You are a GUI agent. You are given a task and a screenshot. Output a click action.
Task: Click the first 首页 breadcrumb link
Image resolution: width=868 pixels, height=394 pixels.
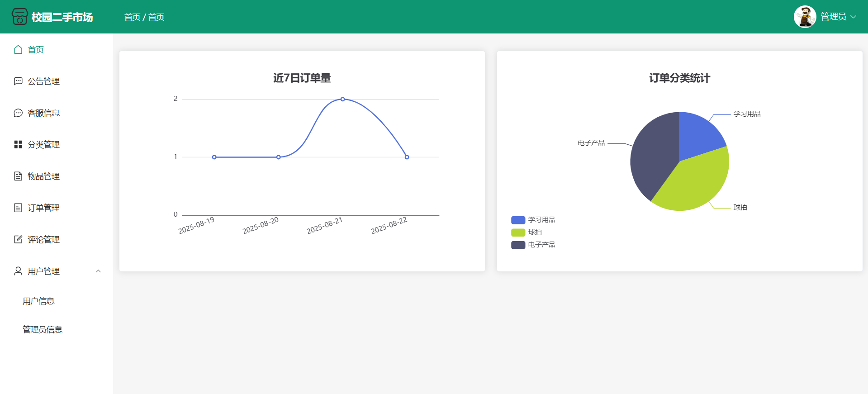[132, 17]
